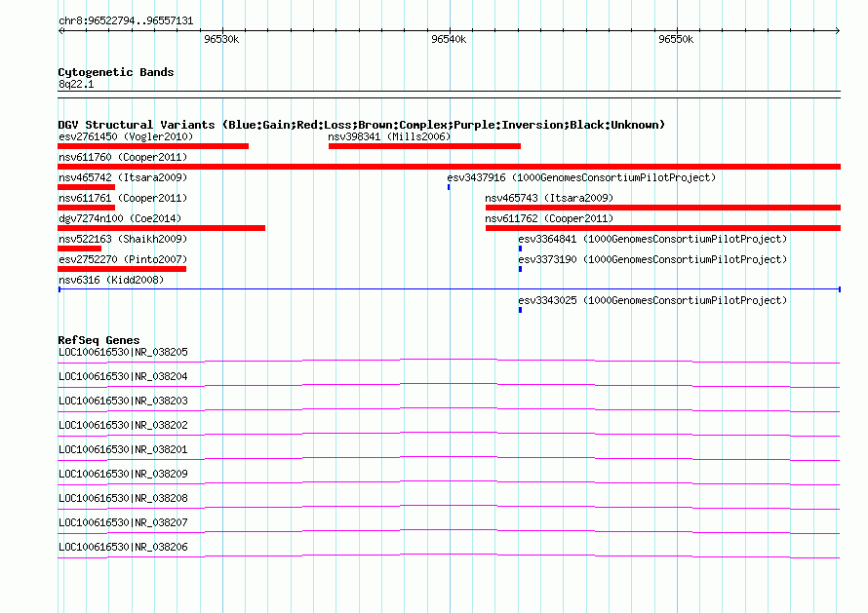This screenshot has height=613, width=868.
Task: Open LOC100616530|NR_038204 gene label
Action: tap(123, 376)
